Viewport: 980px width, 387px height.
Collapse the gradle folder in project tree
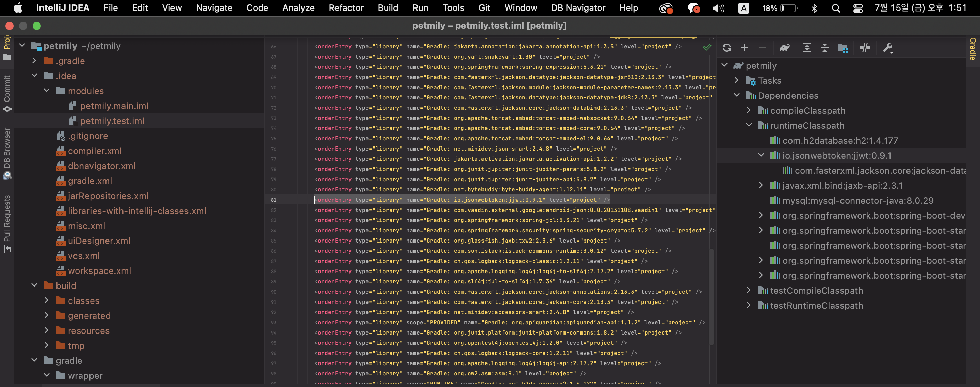pyautogui.click(x=34, y=360)
